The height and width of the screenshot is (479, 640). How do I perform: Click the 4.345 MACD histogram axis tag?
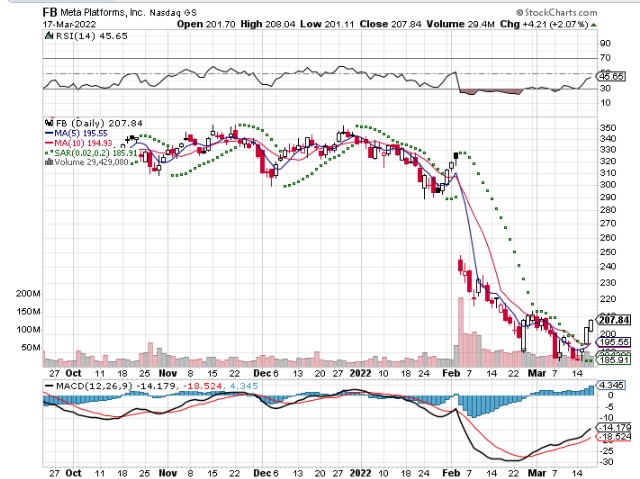pyautogui.click(x=611, y=385)
